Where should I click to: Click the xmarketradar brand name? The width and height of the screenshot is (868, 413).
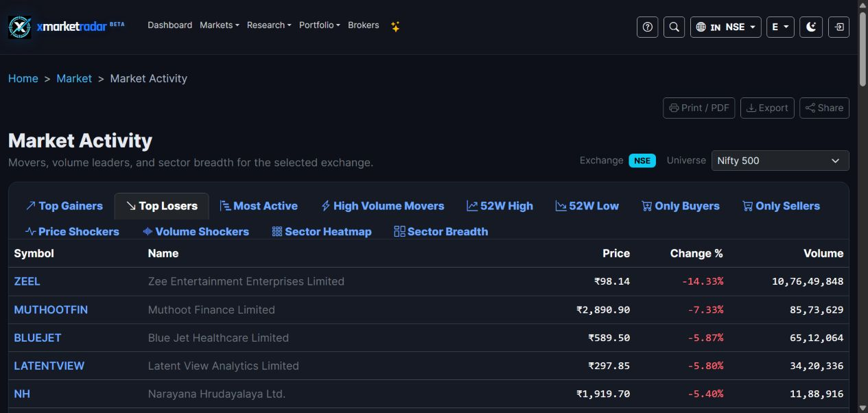[71, 27]
